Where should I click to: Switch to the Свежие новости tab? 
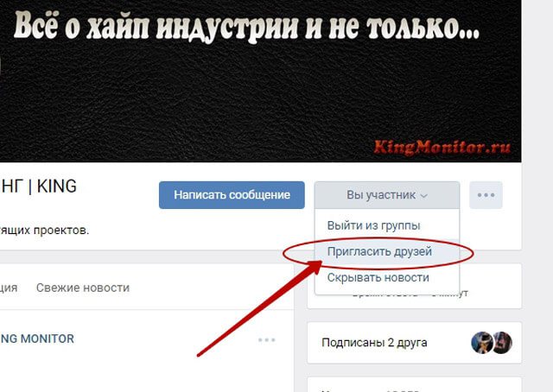[x=83, y=288]
